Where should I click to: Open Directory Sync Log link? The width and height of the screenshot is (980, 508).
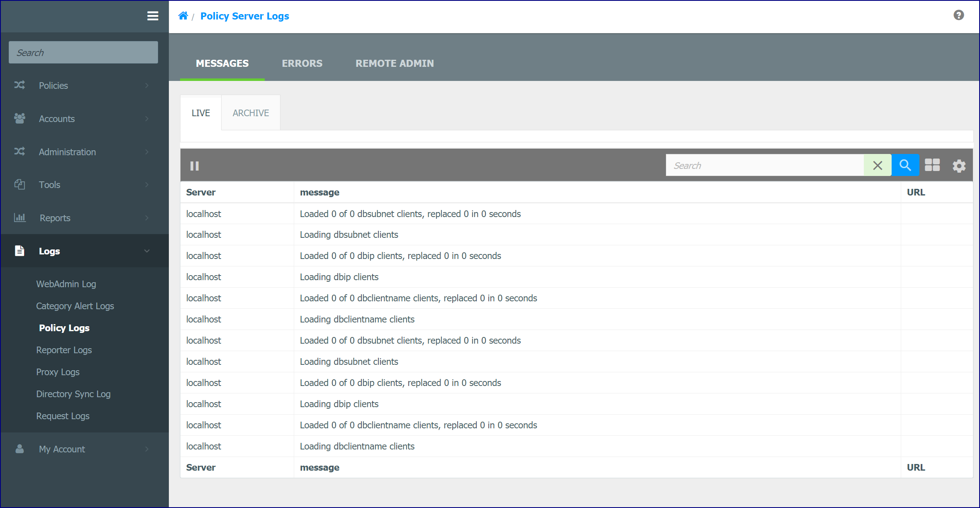[x=73, y=394]
